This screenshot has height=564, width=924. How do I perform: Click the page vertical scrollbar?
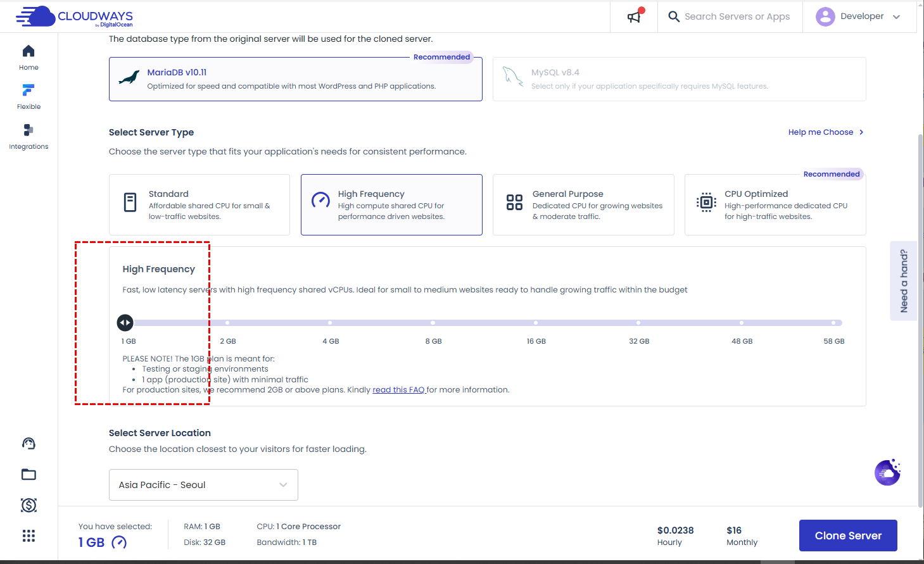coord(921,320)
